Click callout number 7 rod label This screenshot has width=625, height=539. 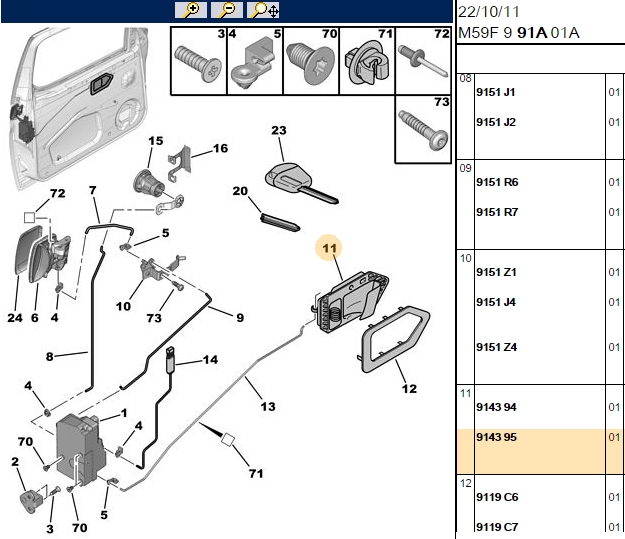93,190
